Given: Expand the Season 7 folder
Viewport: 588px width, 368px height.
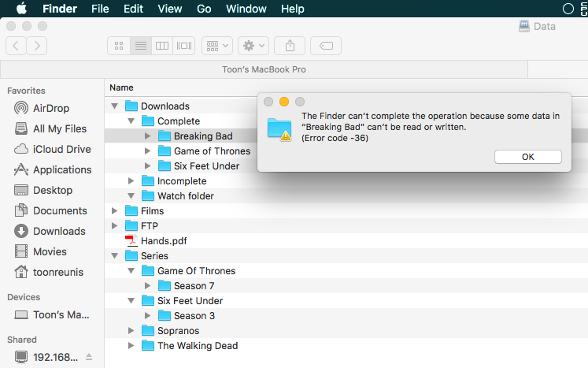Looking at the screenshot, I should point(148,286).
